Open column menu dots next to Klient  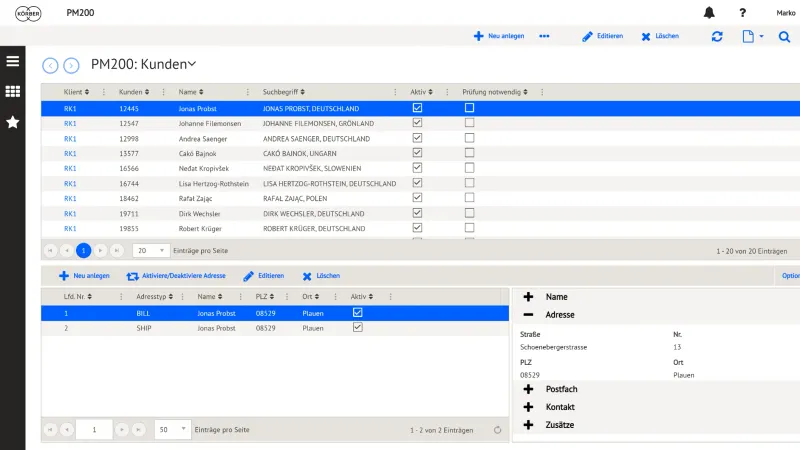(104, 92)
